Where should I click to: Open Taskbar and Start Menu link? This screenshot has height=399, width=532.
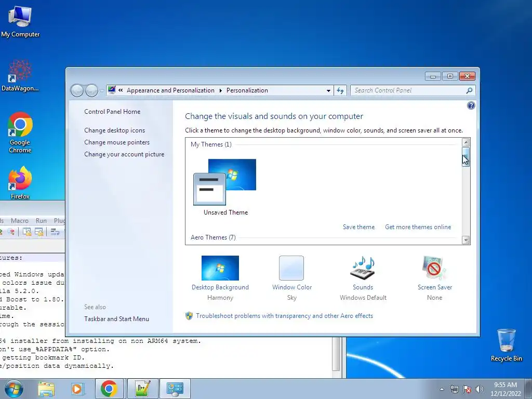(117, 319)
